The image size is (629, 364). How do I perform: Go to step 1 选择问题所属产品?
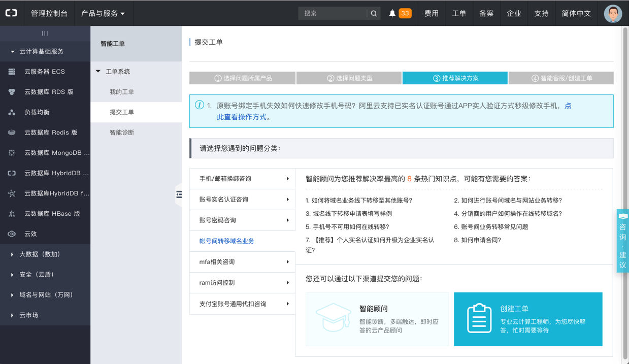click(242, 78)
